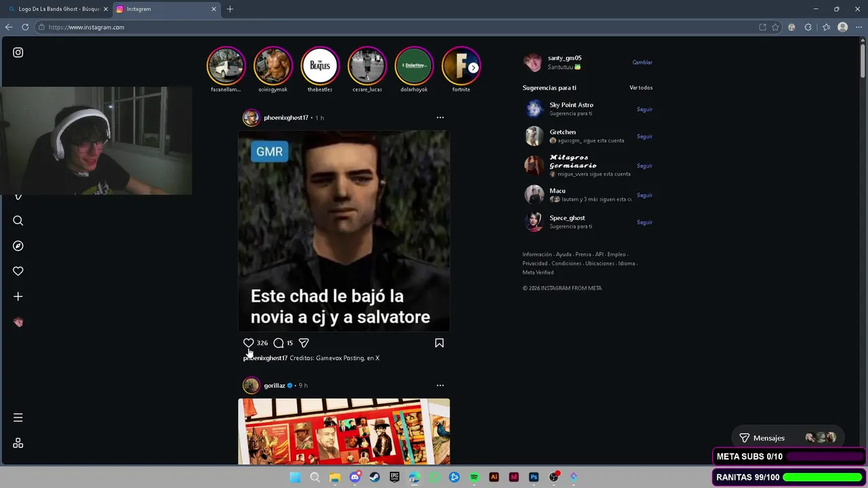This screenshot has height=488, width=868.
Task: Follow Sky Point Astro
Action: 644,109
